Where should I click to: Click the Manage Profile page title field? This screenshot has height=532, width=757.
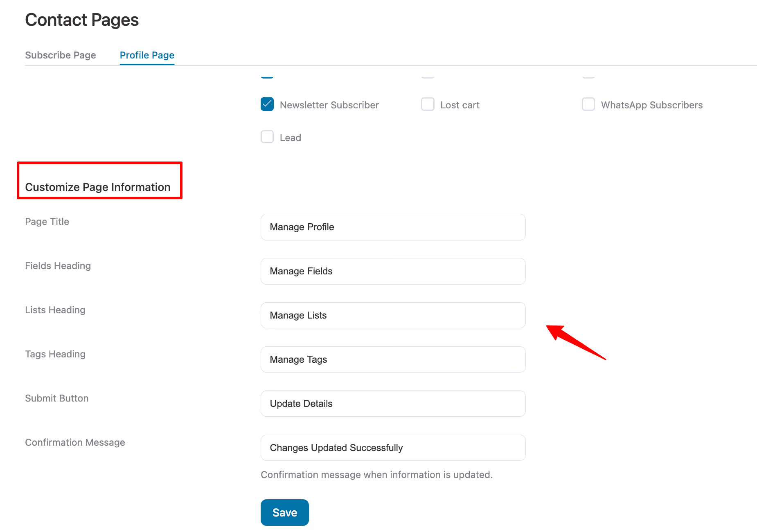click(x=393, y=227)
